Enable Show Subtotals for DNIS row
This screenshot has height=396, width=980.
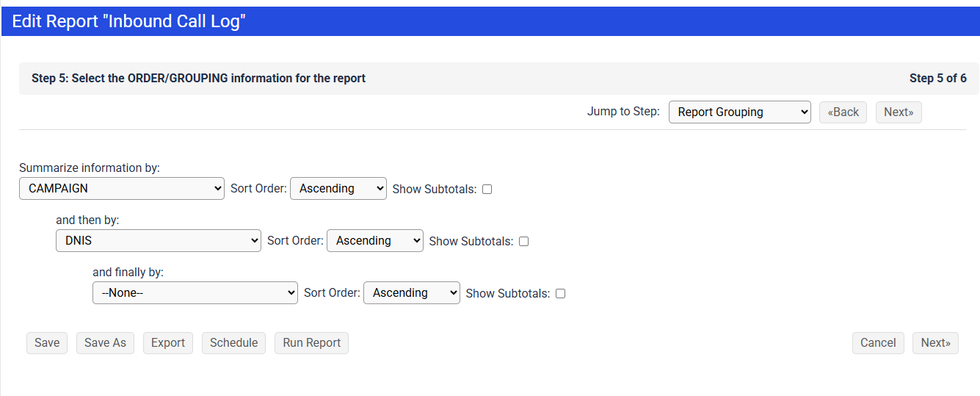click(x=523, y=242)
